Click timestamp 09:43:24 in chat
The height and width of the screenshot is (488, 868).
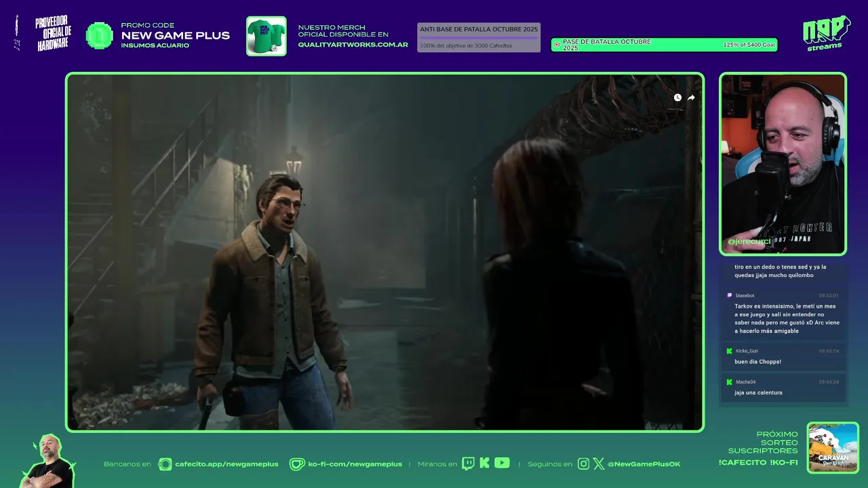tap(829, 351)
